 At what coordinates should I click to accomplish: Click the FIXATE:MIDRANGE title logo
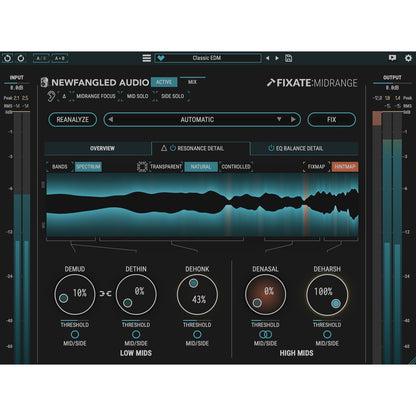[x=312, y=83]
